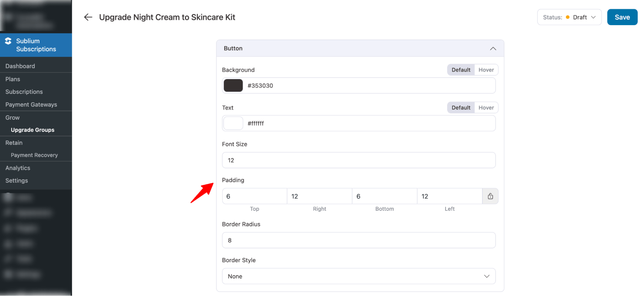Switch Text color to Hover state
The image size is (644, 296).
[486, 108]
